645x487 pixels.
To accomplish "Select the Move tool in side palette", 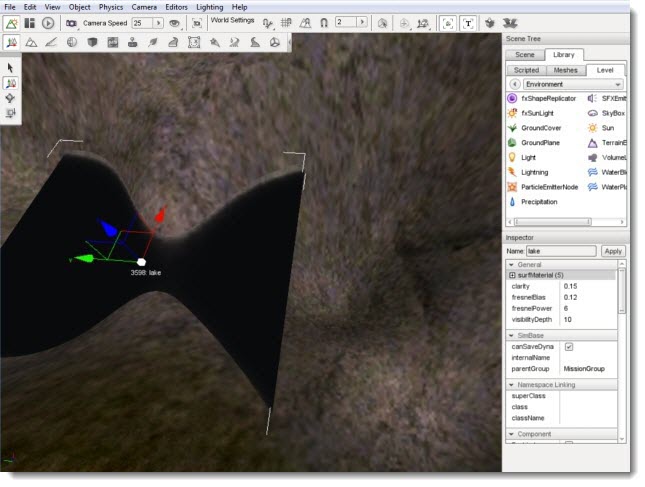I will tap(10, 83).
